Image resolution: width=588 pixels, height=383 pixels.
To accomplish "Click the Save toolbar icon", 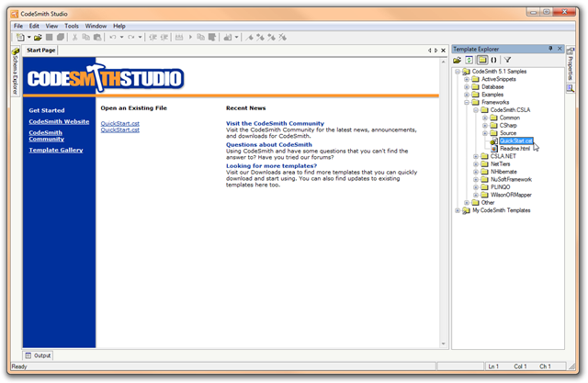I will pyautogui.click(x=49, y=37).
